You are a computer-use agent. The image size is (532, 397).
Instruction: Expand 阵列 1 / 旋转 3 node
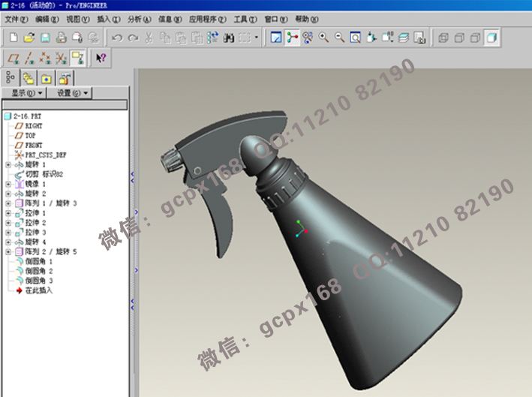coord(8,203)
